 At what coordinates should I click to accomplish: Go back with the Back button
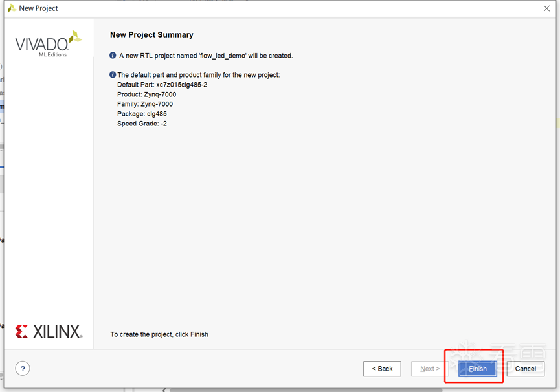[x=382, y=369]
